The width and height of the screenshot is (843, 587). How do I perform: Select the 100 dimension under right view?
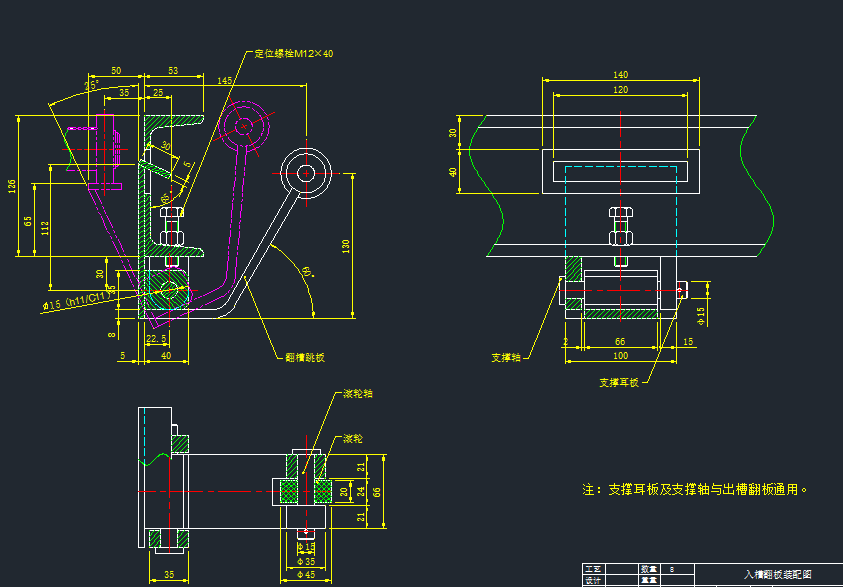point(620,356)
